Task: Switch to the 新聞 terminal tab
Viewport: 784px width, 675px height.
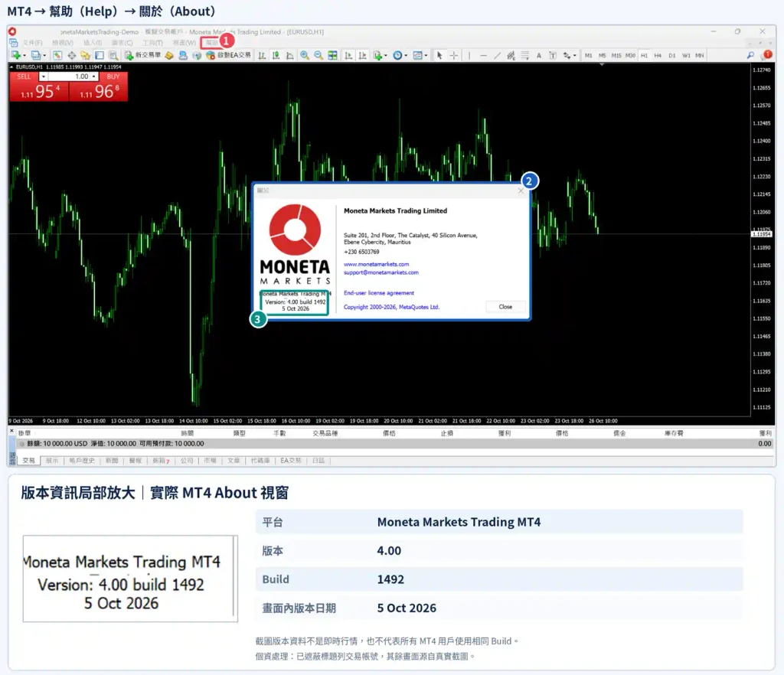Action: [x=112, y=461]
